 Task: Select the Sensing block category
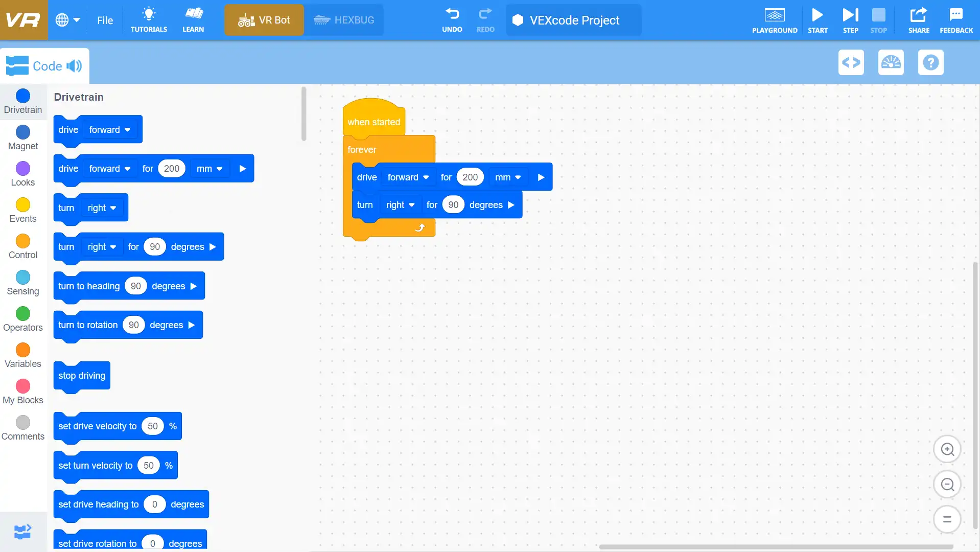22,283
